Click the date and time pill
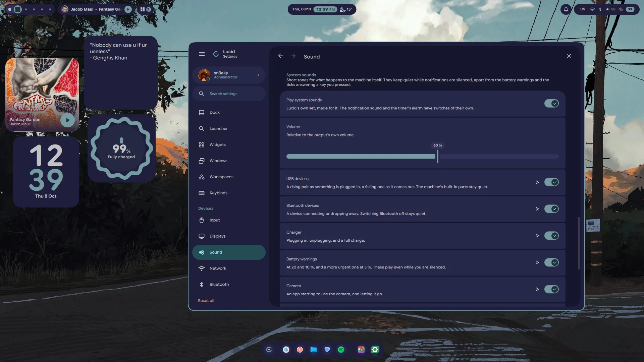The width and height of the screenshot is (644, 362). [x=322, y=9]
